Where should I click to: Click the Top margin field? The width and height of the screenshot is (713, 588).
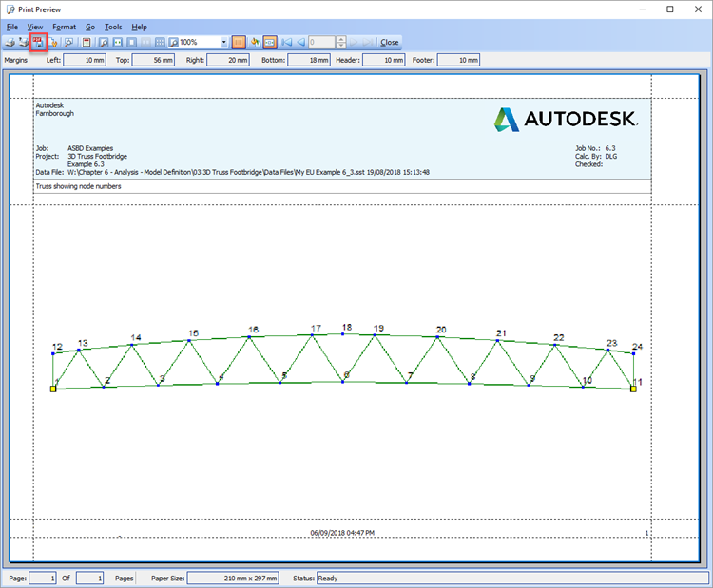tap(153, 60)
